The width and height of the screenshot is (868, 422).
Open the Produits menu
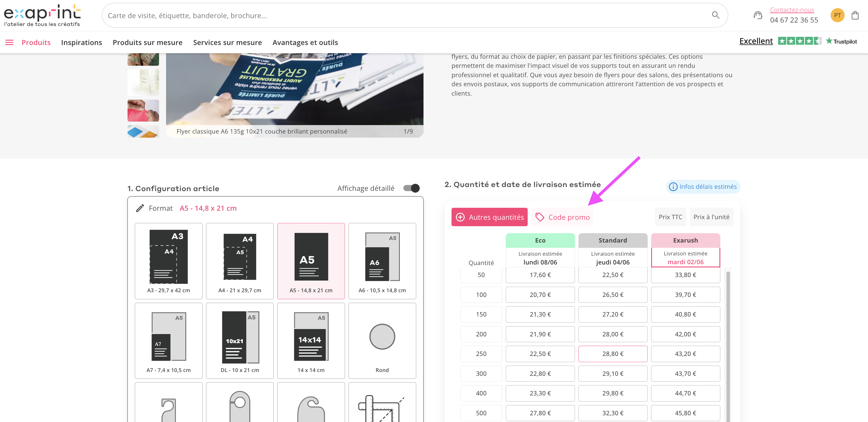coord(36,42)
